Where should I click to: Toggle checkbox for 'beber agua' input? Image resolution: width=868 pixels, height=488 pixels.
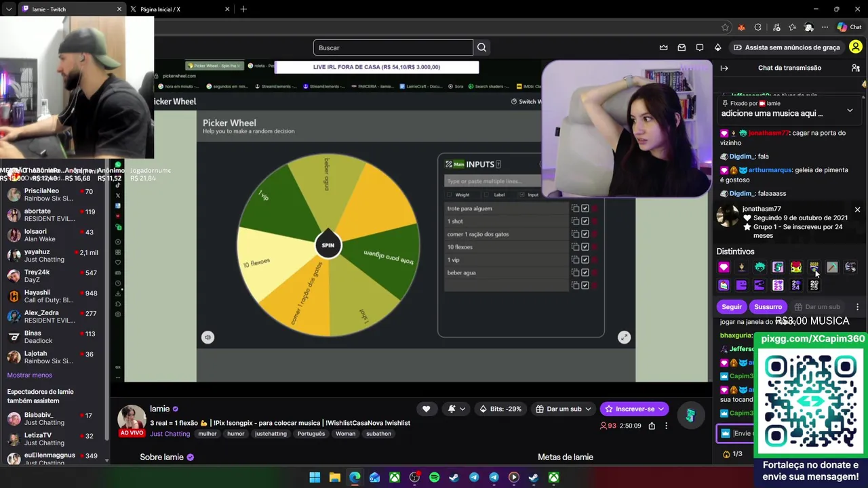(x=585, y=272)
